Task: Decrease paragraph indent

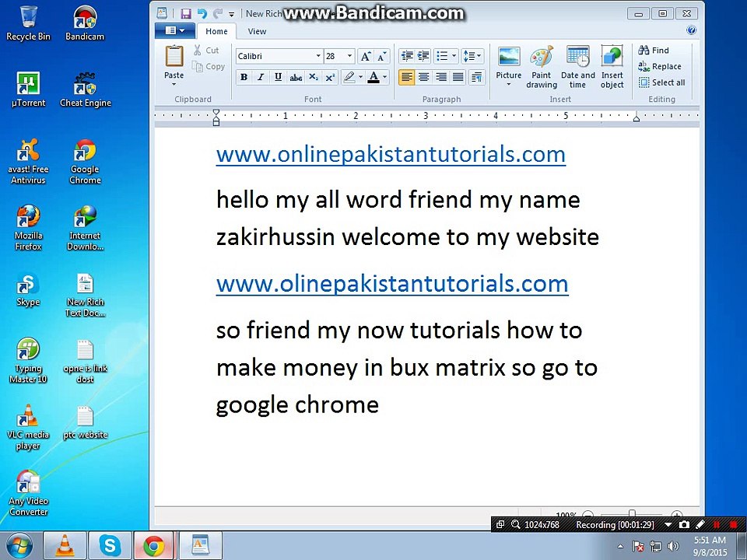Action: [407, 56]
